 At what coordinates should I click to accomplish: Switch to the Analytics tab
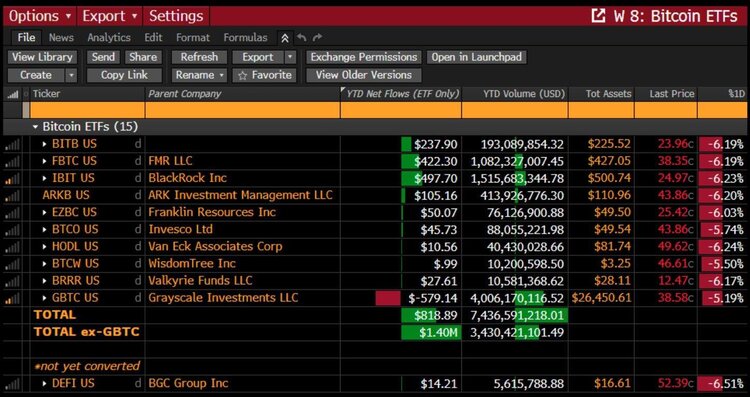[109, 38]
